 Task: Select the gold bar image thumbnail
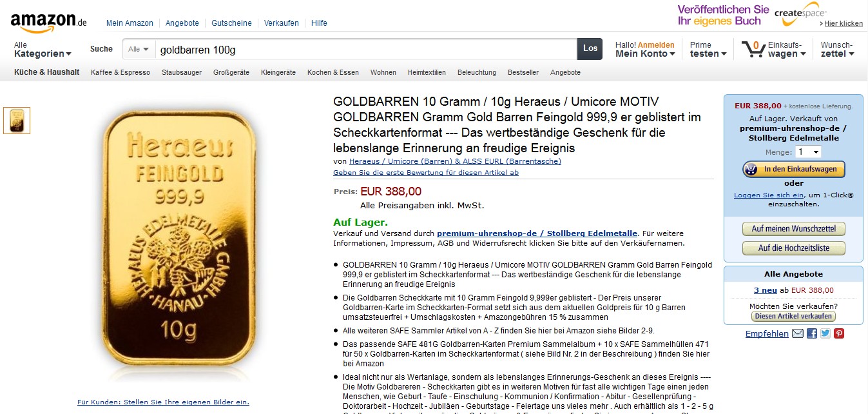tap(17, 121)
